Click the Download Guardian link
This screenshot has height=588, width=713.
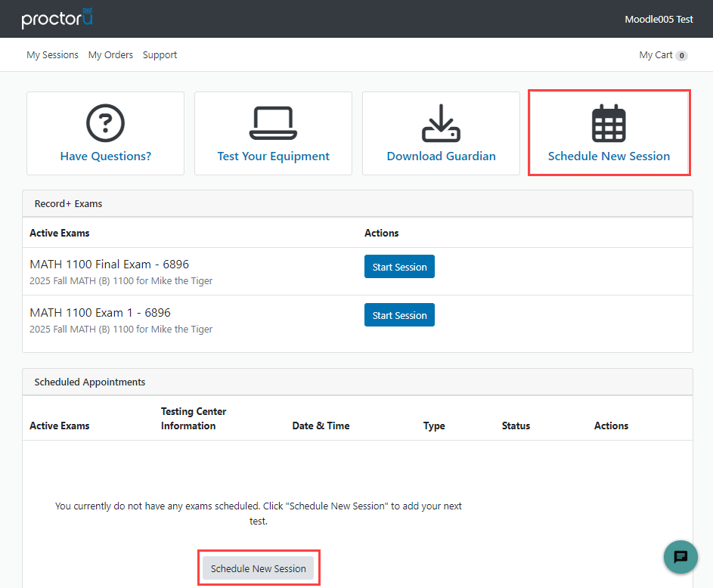click(441, 156)
